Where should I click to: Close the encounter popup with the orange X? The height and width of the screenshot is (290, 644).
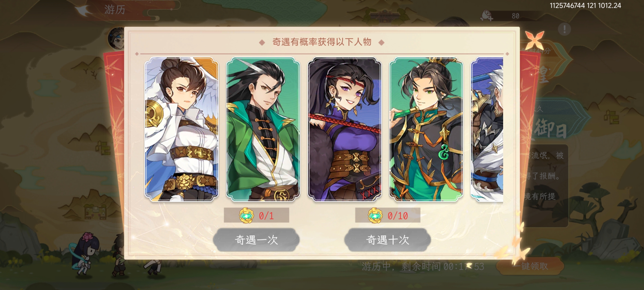(x=534, y=40)
